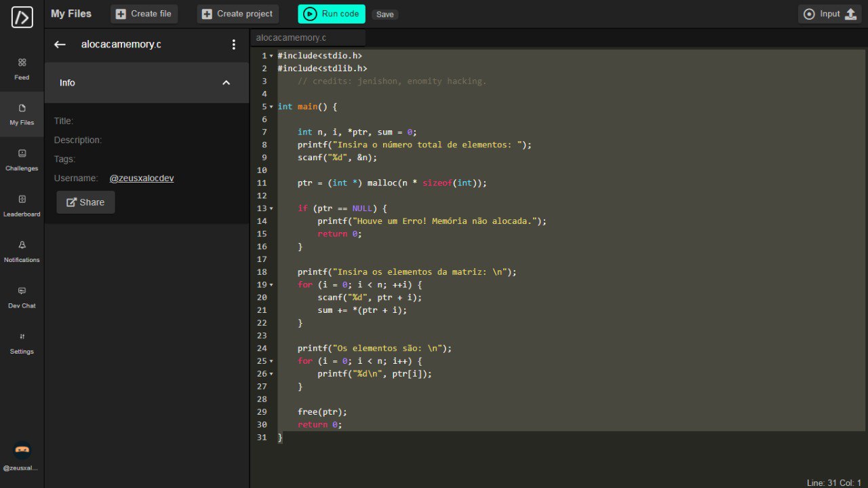Click the back arrow above Info panel

click(x=60, y=44)
